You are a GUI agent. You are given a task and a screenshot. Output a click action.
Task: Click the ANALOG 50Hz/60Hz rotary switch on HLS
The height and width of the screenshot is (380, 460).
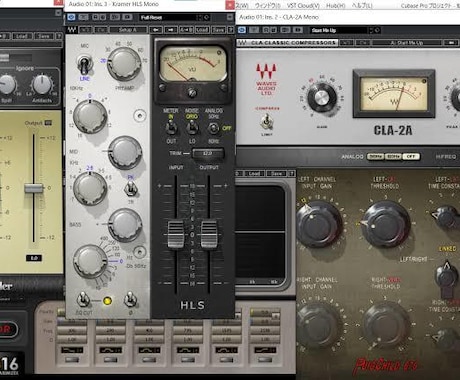click(213, 128)
